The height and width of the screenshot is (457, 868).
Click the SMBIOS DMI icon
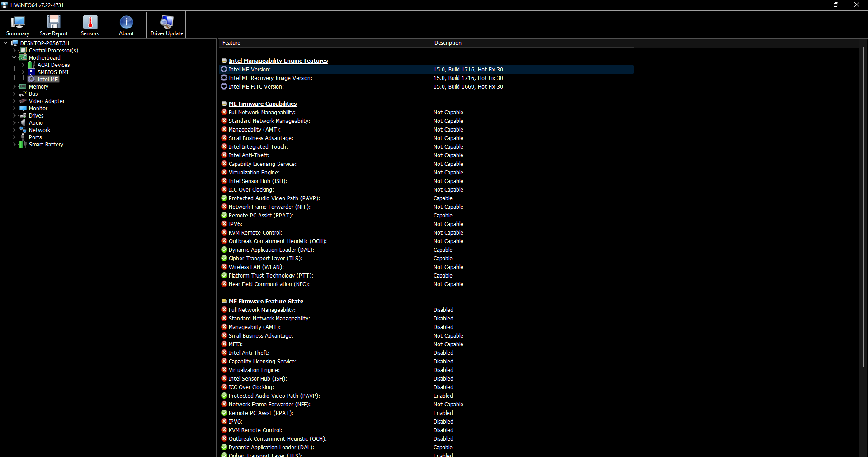pos(32,72)
